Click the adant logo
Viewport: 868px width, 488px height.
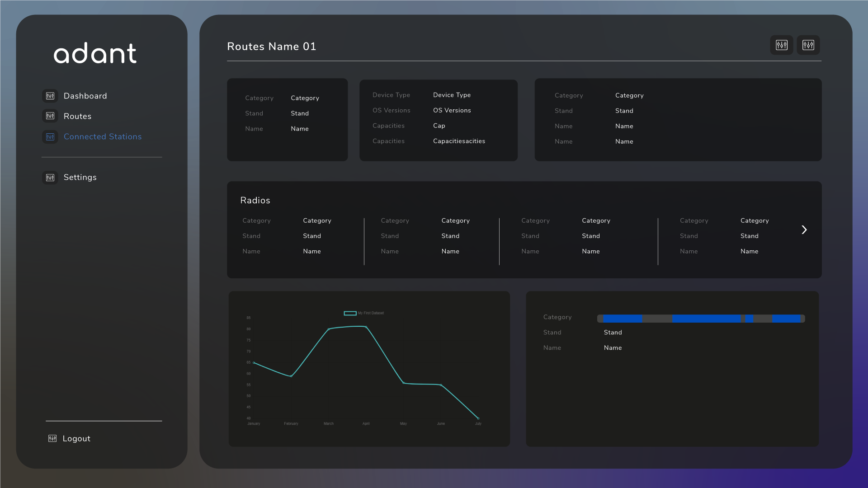pyautogui.click(x=95, y=53)
